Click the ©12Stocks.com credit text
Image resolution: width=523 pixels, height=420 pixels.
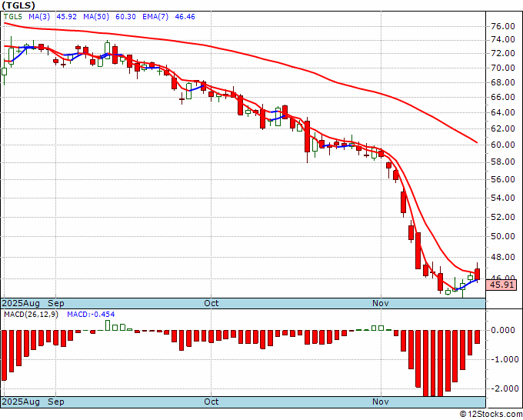[x=491, y=415]
